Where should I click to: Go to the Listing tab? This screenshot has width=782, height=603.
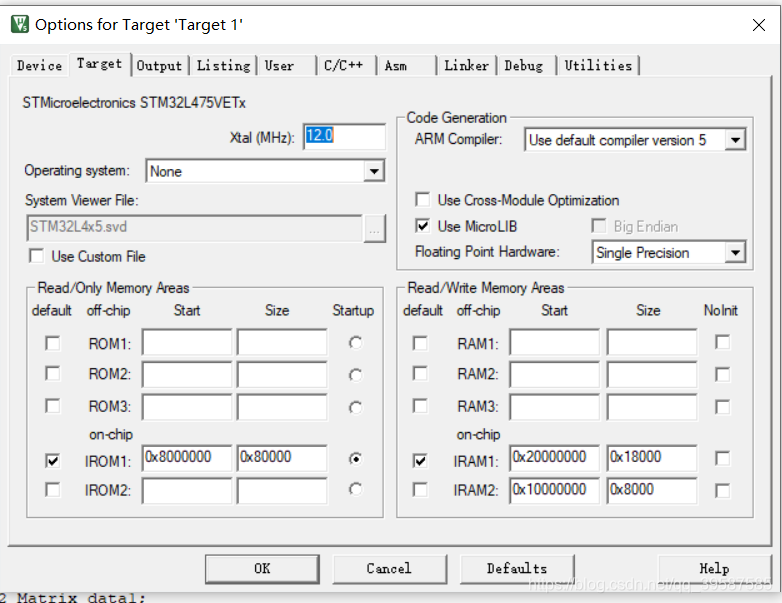tap(223, 65)
